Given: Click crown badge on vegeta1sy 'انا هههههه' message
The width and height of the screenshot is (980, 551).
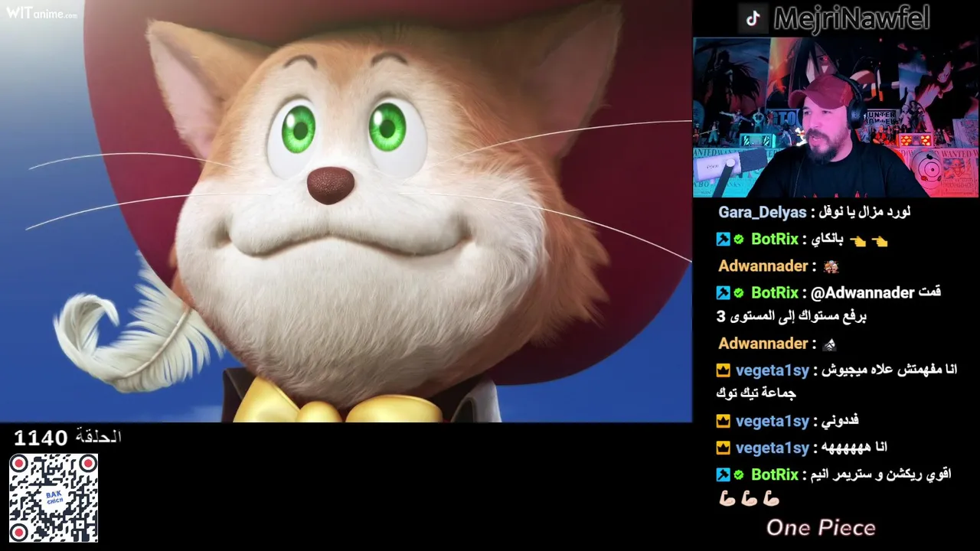Looking at the screenshot, I should pos(723,447).
